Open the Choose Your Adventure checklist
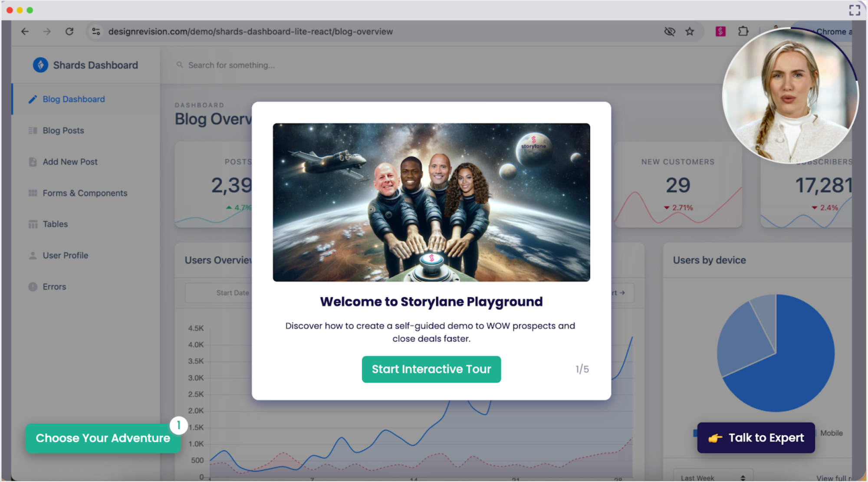Viewport: 868px width, 482px height. 103,438
